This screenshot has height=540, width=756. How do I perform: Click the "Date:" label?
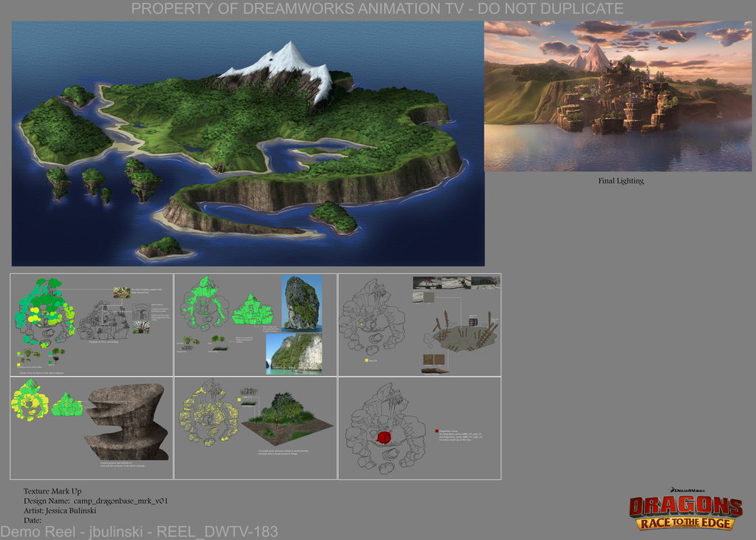pyautogui.click(x=32, y=520)
